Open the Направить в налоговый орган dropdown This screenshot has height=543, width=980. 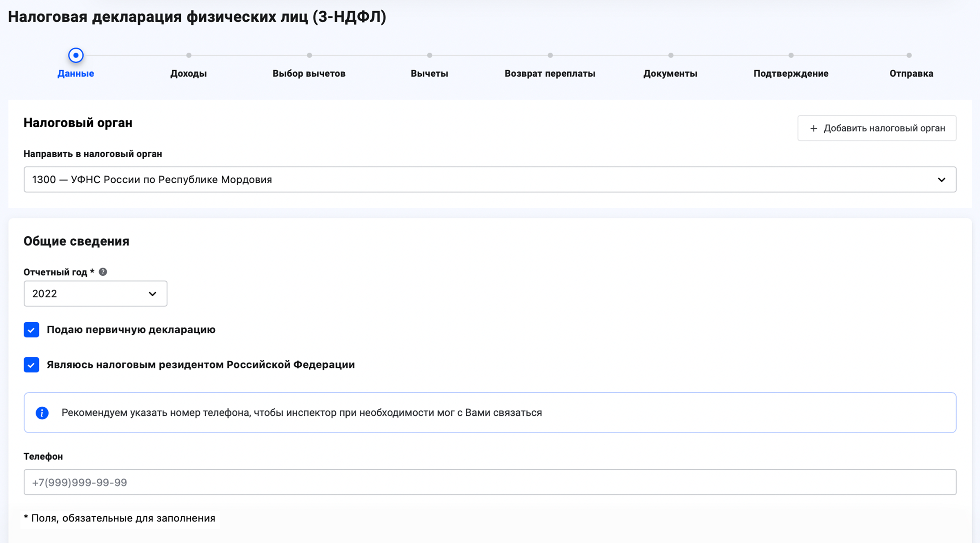pyautogui.click(x=490, y=180)
